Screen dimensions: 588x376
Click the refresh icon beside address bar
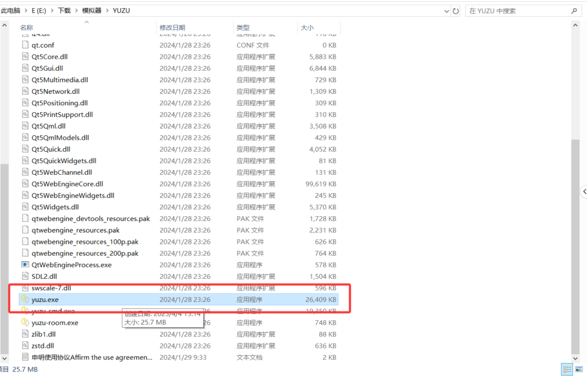(x=455, y=11)
